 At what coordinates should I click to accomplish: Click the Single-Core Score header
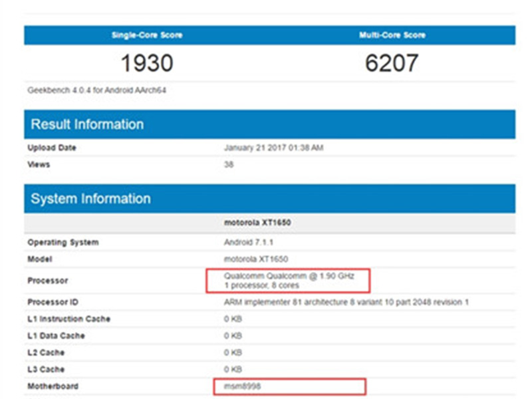tap(147, 35)
